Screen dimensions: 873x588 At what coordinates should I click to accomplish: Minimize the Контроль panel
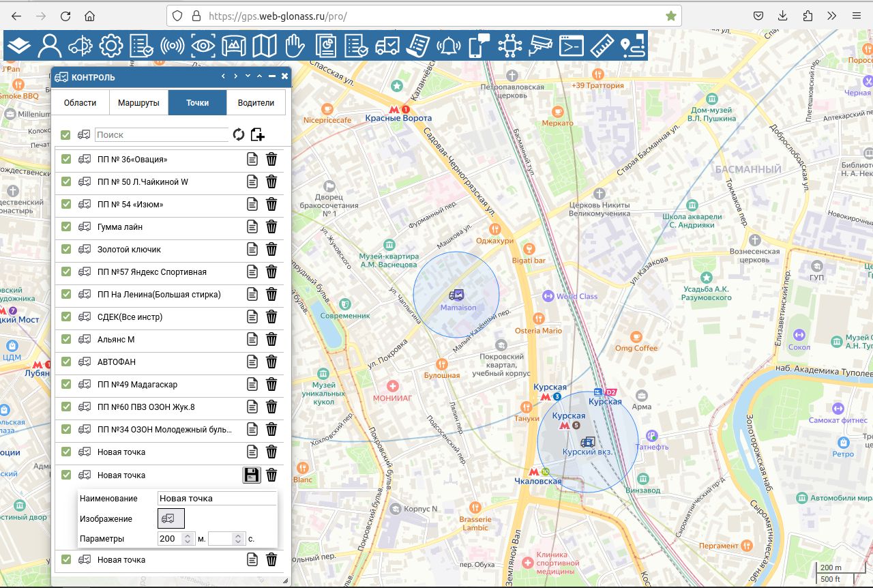point(272,76)
